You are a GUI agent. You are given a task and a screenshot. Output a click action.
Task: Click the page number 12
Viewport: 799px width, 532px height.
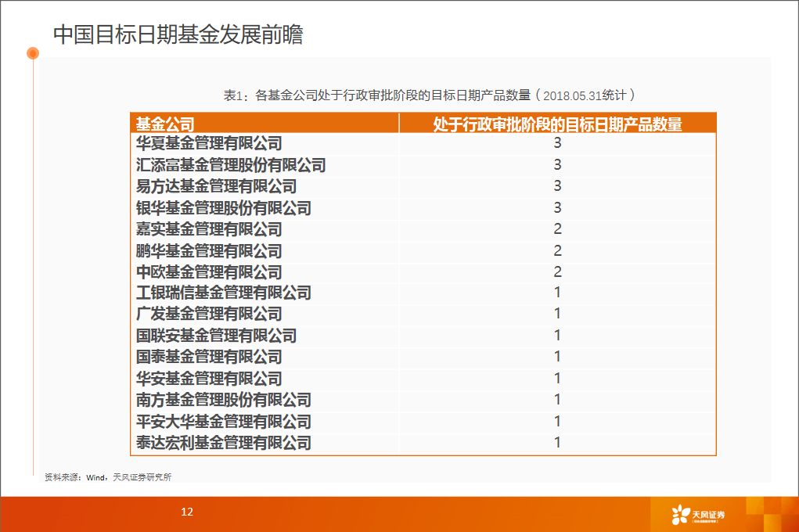click(x=187, y=512)
